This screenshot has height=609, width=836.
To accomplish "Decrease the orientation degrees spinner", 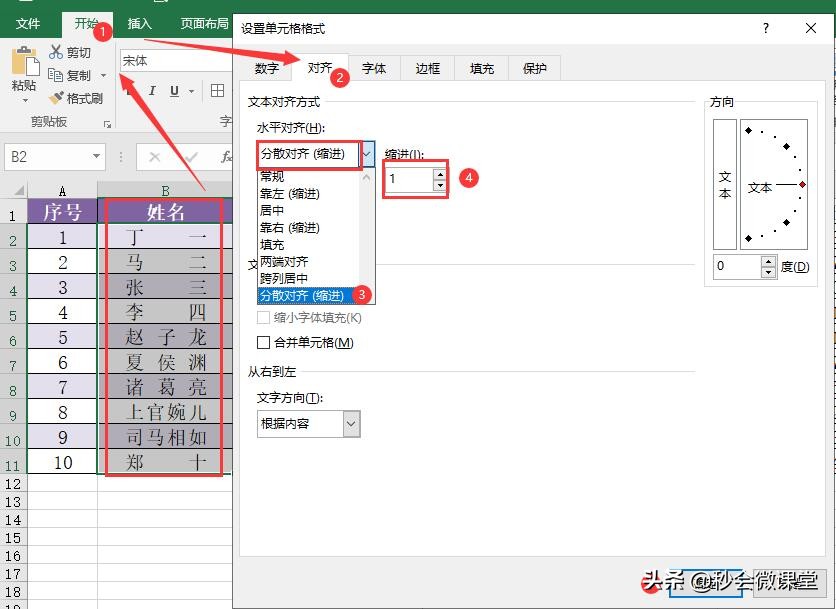I will click(768, 272).
